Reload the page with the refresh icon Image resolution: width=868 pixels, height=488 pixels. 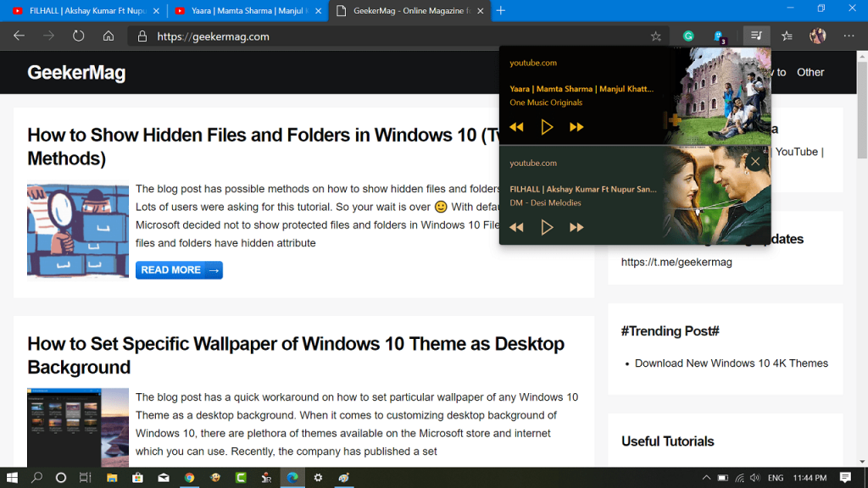pyautogui.click(x=79, y=36)
